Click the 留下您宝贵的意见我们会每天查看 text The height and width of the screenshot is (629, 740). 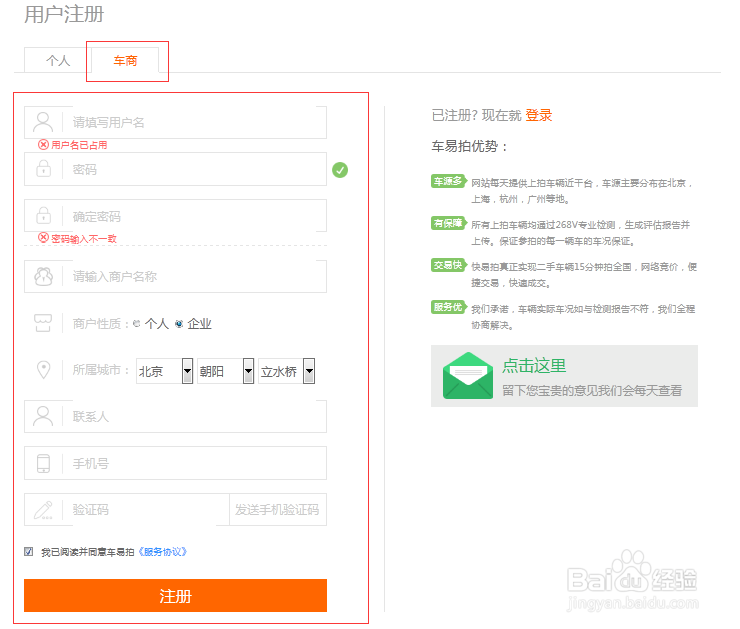click(592, 391)
